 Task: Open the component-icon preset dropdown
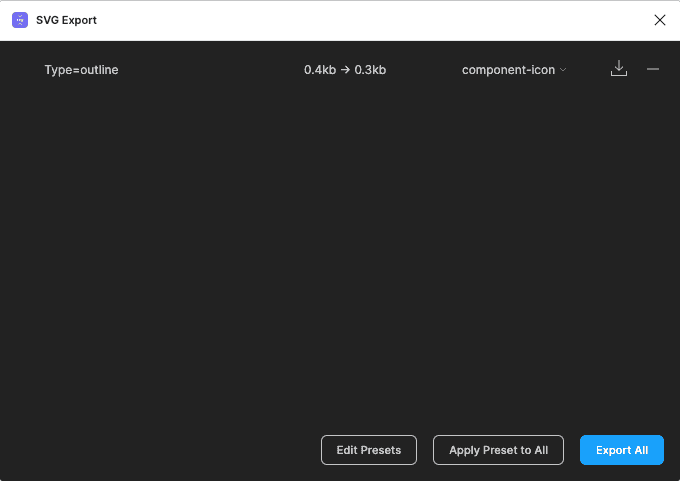[514, 70]
